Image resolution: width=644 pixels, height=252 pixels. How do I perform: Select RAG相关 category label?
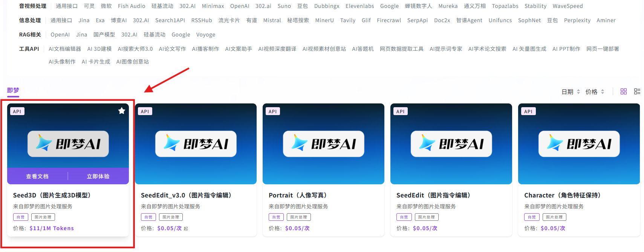30,35
